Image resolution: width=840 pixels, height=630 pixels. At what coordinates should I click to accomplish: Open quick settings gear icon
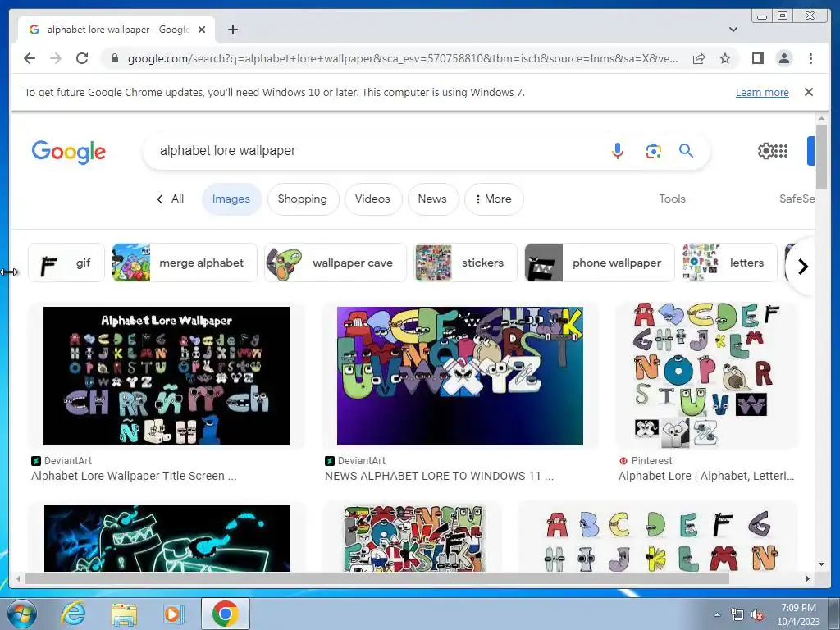pyautogui.click(x=765, y=151)
